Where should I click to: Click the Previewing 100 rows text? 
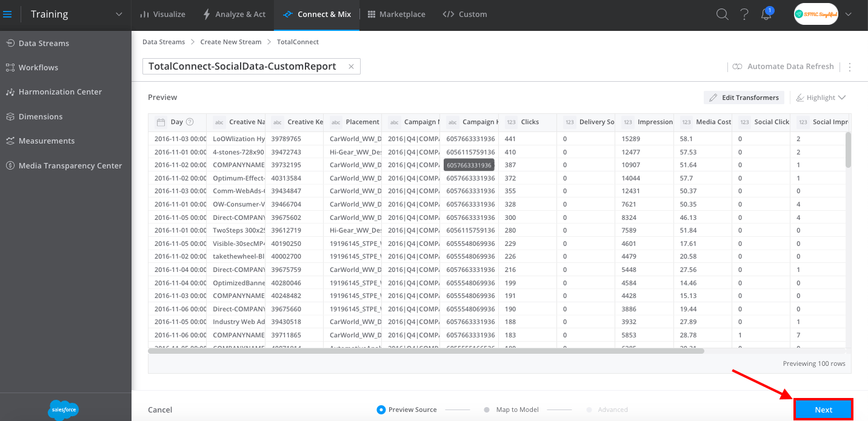point(814,363)
